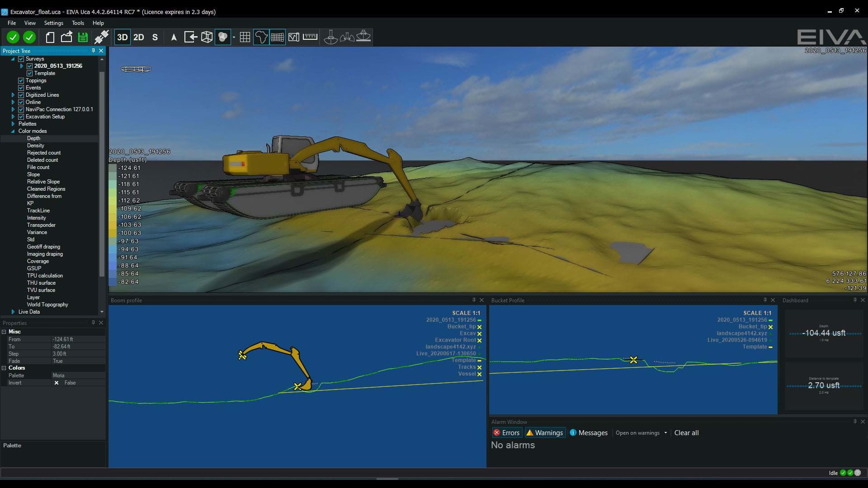Toggle the Surveys checkbox
The width and height of the screenshot is (868, 488).
[21, 59]
